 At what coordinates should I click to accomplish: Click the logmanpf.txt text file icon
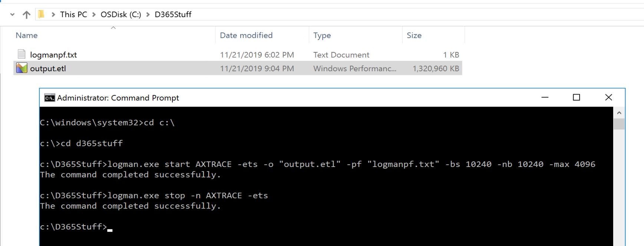(x=22, y=55)
